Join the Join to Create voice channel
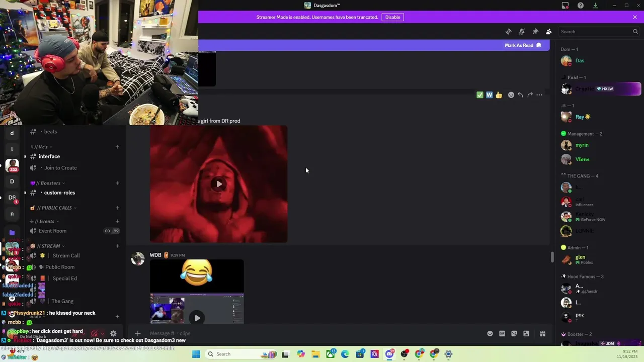This screenshot has width=644, height=362. tap(74, 168)
